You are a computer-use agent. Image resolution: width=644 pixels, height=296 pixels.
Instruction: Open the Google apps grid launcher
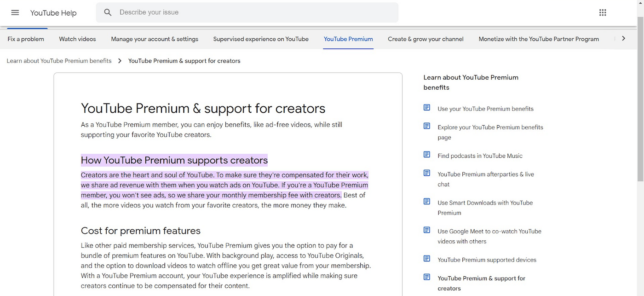603,12
